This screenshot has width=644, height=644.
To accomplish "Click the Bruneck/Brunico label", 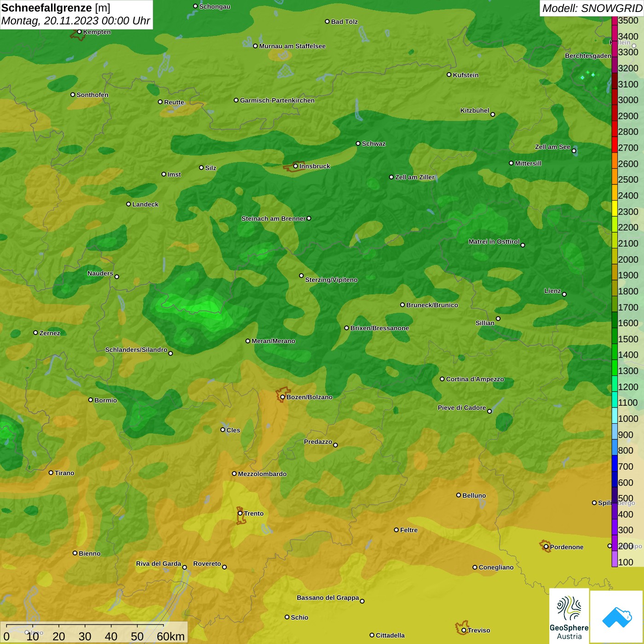I will pyautogui.click(x=432, y=305).
